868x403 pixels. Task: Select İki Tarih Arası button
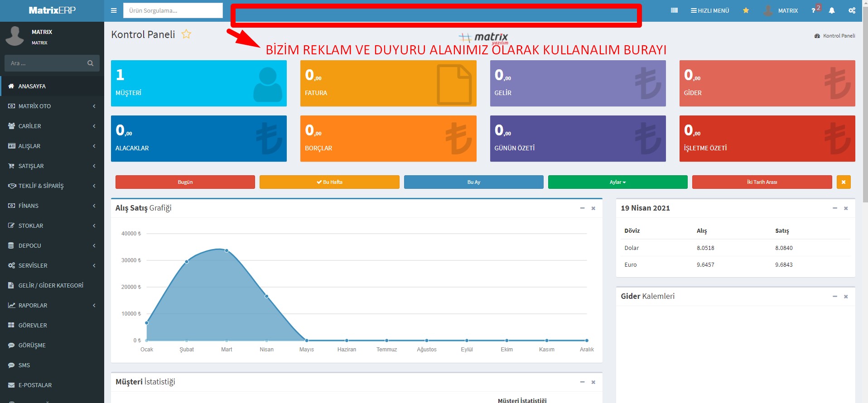[762, 182]
